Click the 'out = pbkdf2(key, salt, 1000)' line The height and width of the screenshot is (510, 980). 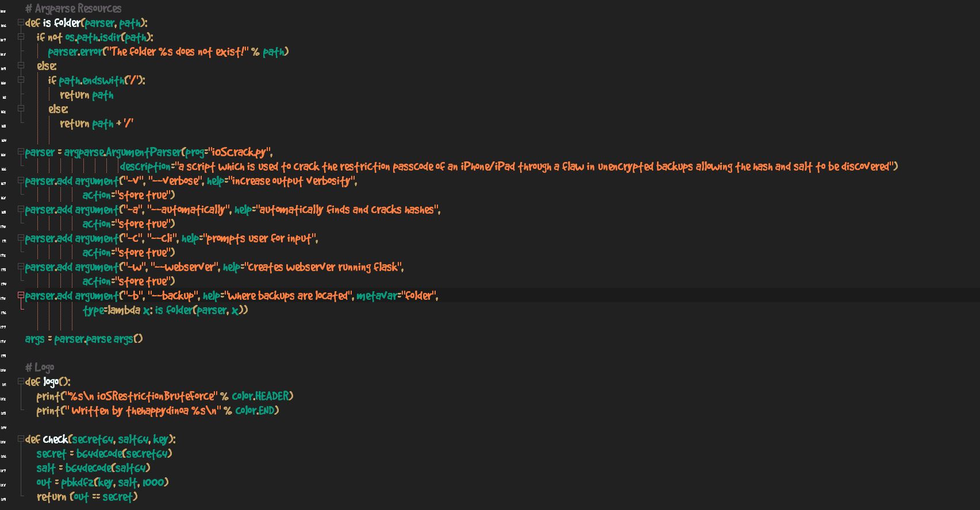point(103,482)
